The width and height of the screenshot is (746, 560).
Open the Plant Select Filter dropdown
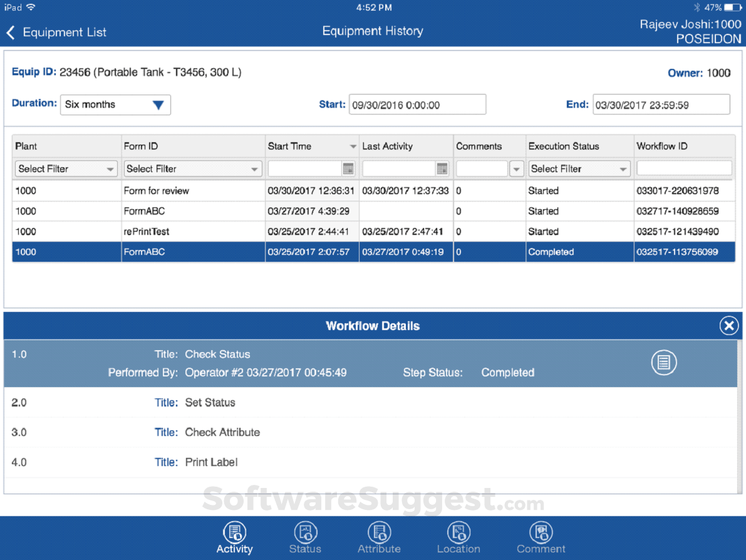[65, 168]
